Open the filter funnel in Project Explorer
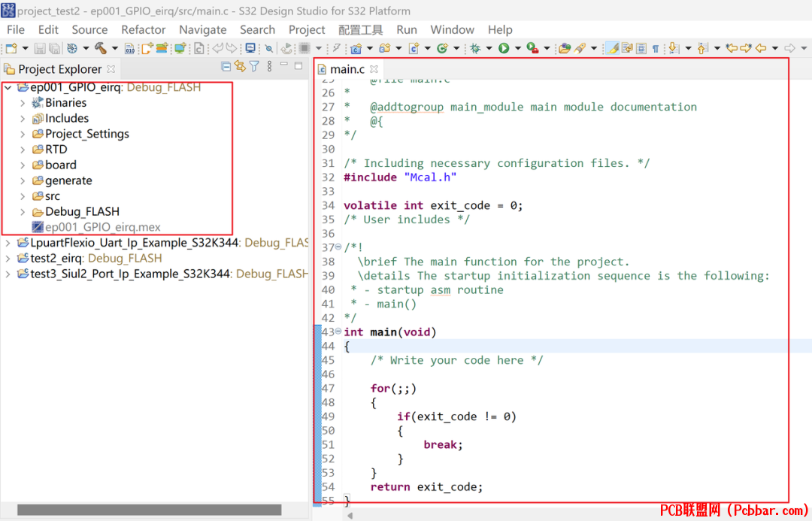The height and width of the screenshot is (521, 812). coord(254,66)
